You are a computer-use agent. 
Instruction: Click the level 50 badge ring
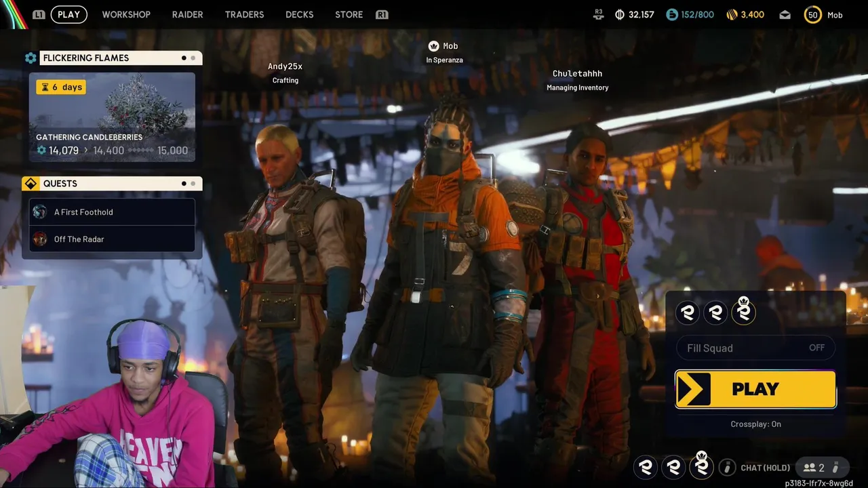coord(812,14)
